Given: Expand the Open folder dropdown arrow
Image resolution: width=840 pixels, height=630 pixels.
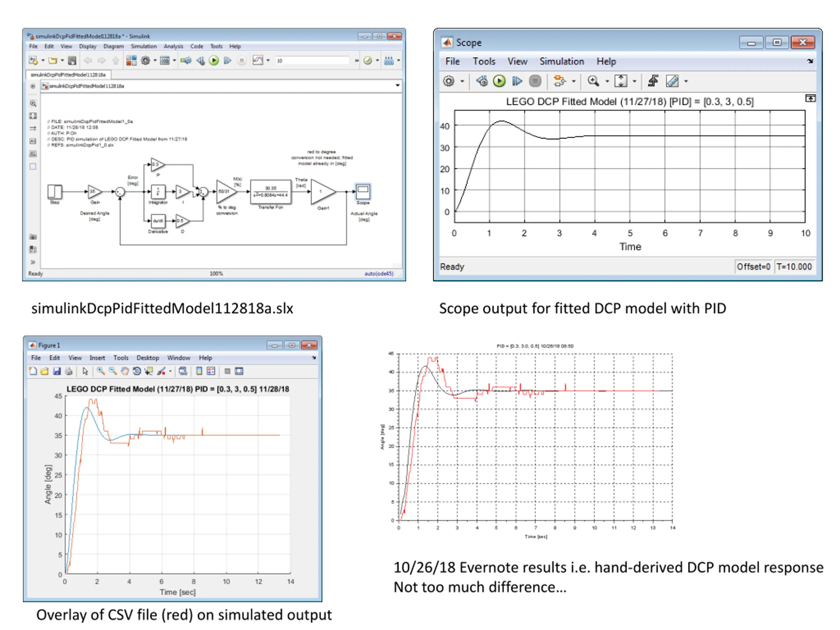Looking at the screenshot, I should (x=62, y=60).
